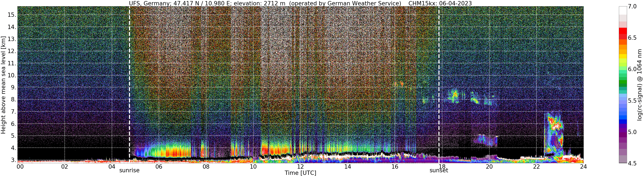Click the time tick label '06'

coord(159,167)
